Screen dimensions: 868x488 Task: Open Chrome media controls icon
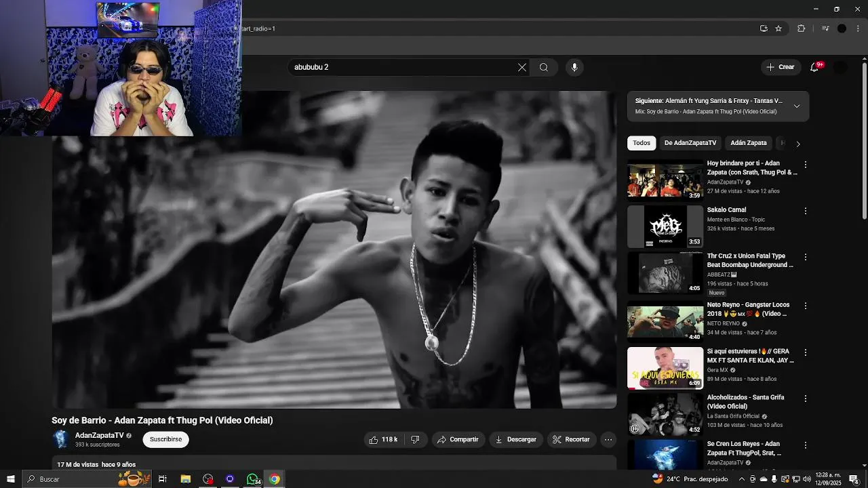click(825, 28)
